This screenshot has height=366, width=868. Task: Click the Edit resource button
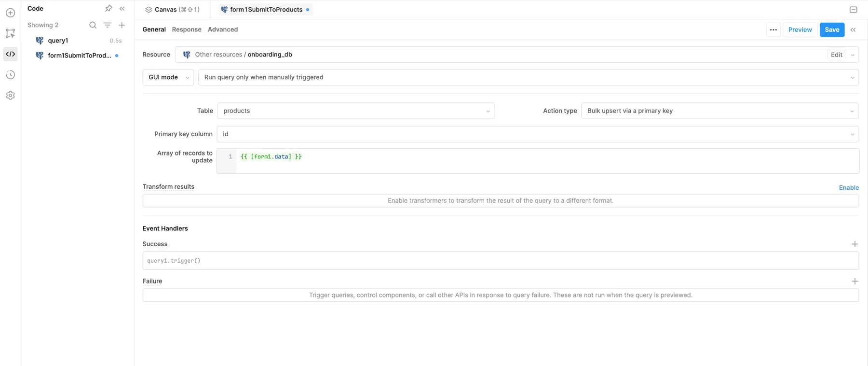point(836,55)
